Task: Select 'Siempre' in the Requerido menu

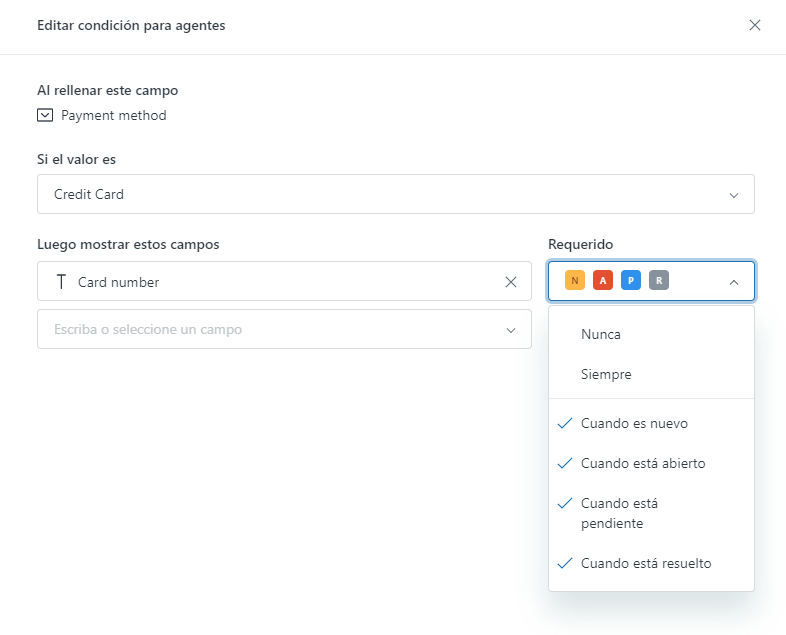Action: click(606, 374)
